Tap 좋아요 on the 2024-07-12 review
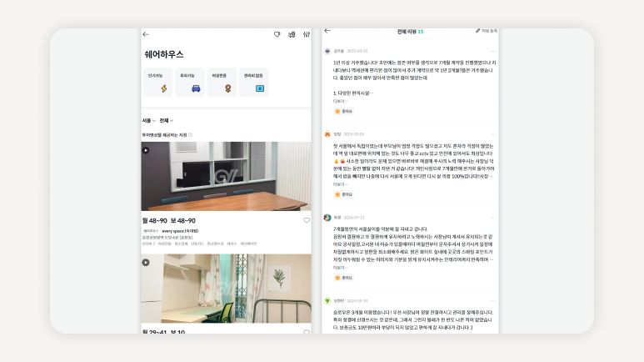This screenshot has height=362, width=644. (x=344, y=278)
